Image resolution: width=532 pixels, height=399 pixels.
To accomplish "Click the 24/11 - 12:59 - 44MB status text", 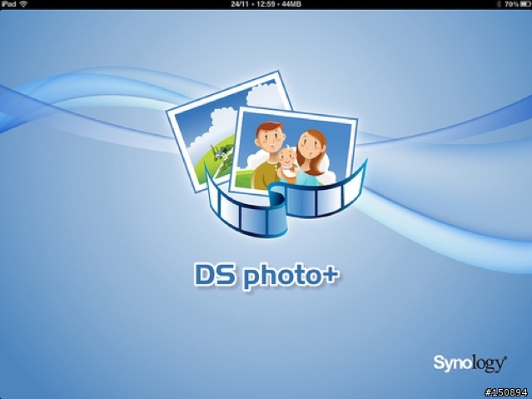I will (266, 4).
